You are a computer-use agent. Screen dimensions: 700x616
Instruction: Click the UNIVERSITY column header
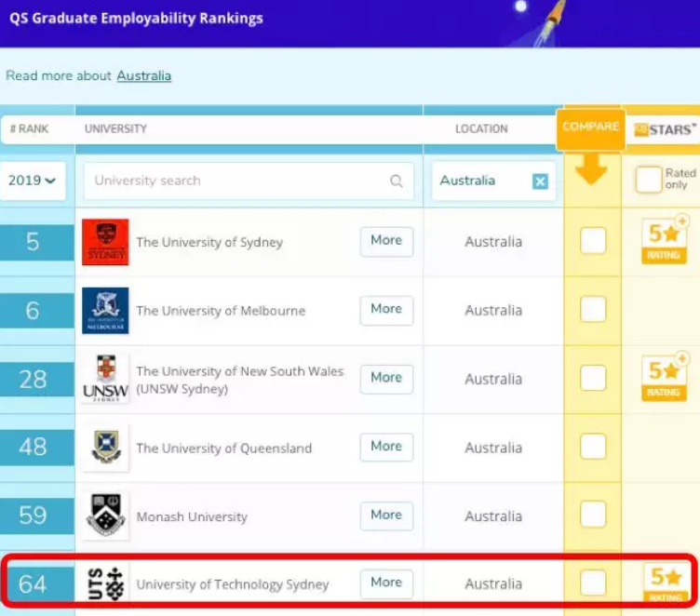[x=115, y=129]
